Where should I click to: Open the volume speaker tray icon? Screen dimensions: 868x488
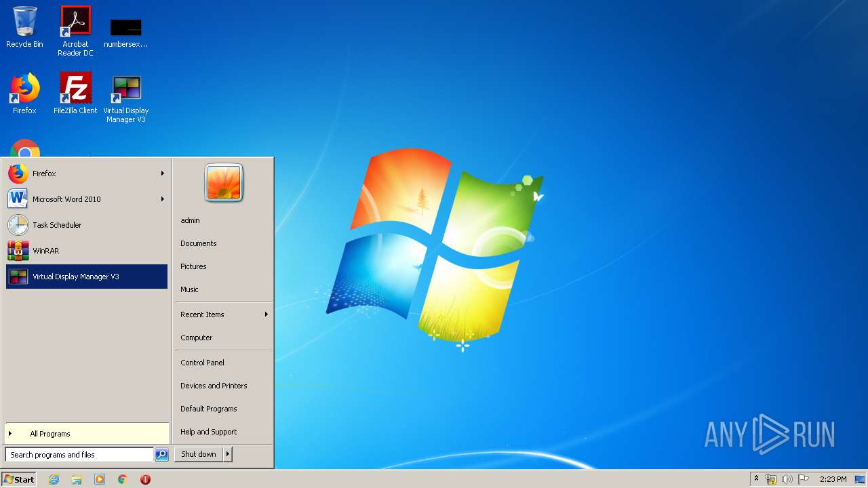point(787,479)
